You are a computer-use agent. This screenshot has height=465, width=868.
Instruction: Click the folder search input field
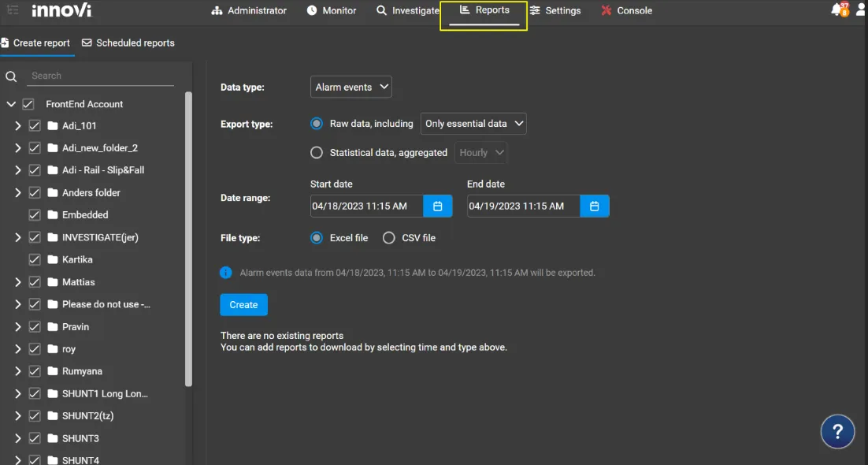click(x=100, y=76)
